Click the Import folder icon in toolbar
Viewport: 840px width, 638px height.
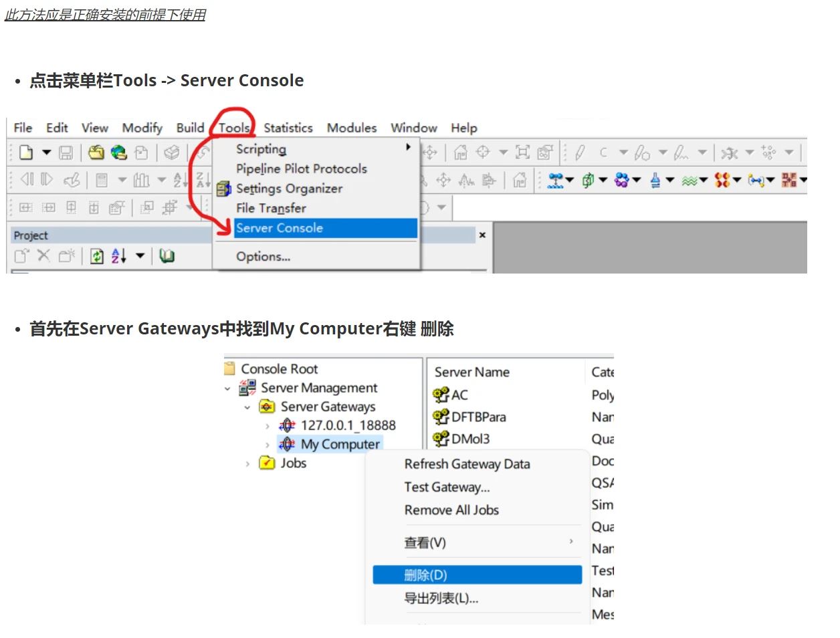click(96, 152)
